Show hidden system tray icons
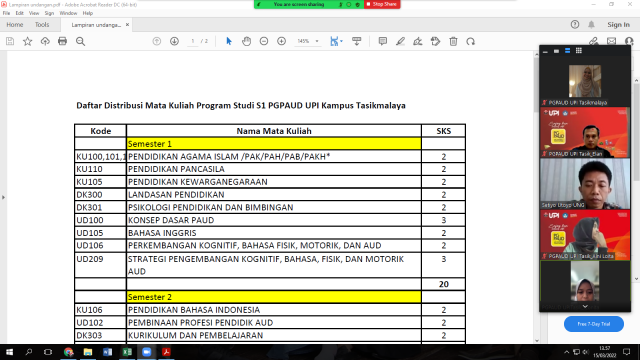This screenshot has width=640, height=360. (567, 352)
